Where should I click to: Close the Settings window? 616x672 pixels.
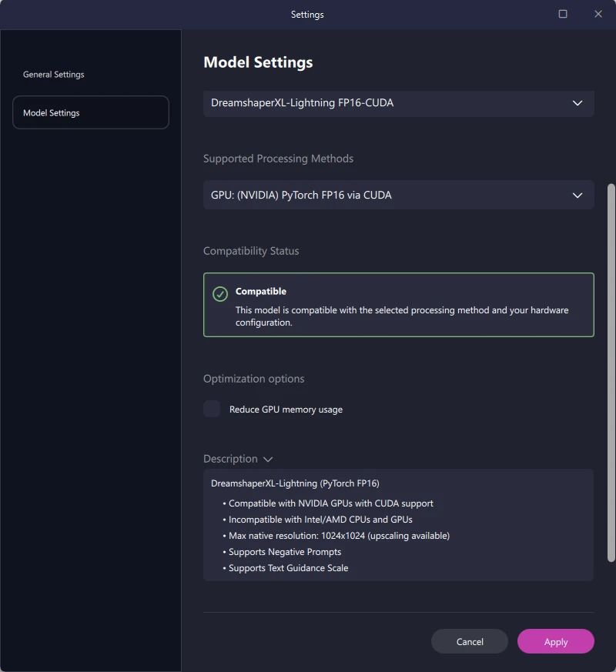pyautogui.click(x=598, y=14)
